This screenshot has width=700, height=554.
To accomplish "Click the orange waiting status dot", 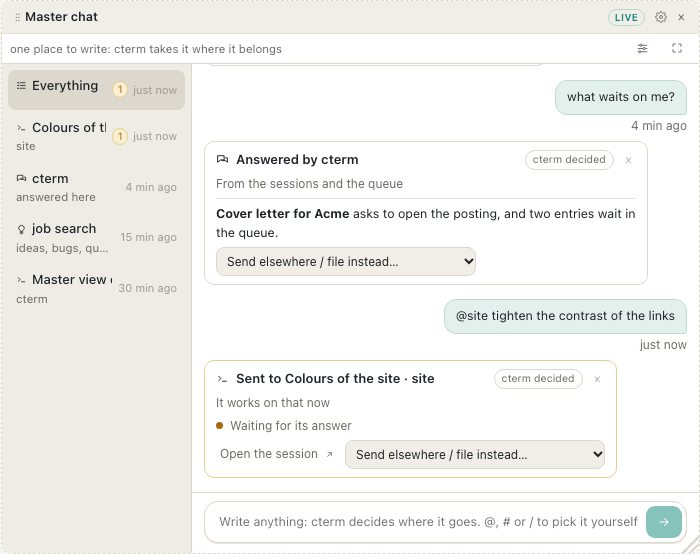I will click(220, 425).
